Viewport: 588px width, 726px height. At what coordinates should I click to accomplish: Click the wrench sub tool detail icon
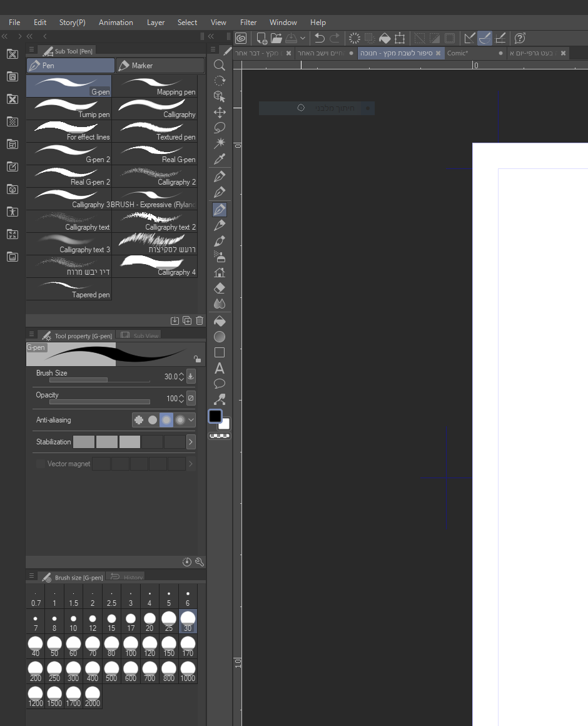pyautogui.click(x=200, y=562)
